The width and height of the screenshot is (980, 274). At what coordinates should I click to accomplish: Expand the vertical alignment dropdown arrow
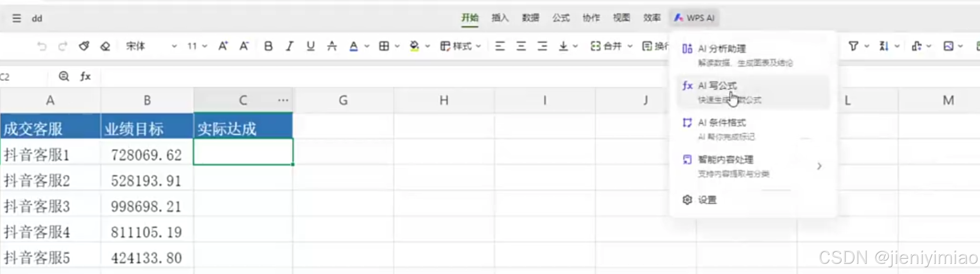click(x=575, y=46)
